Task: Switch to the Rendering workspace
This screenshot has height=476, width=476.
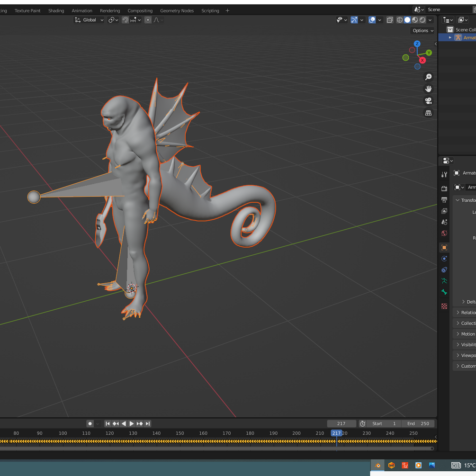Action: [x=110, y=10]
